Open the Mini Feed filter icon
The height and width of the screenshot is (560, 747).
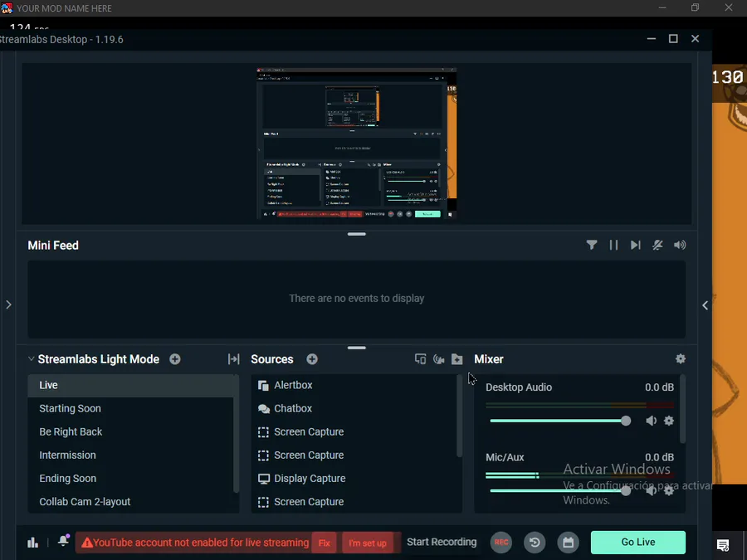point(591,246)
